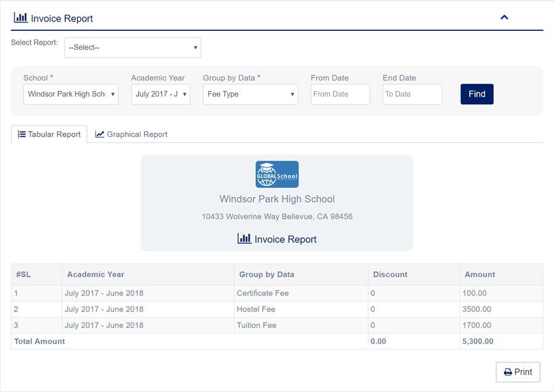Switch to the Tabular Report tab

point(49,134)
